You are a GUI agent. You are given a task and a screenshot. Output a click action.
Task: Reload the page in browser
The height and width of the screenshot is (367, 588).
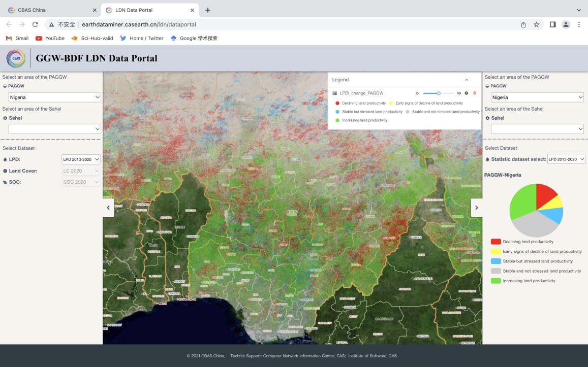point(35,24)
